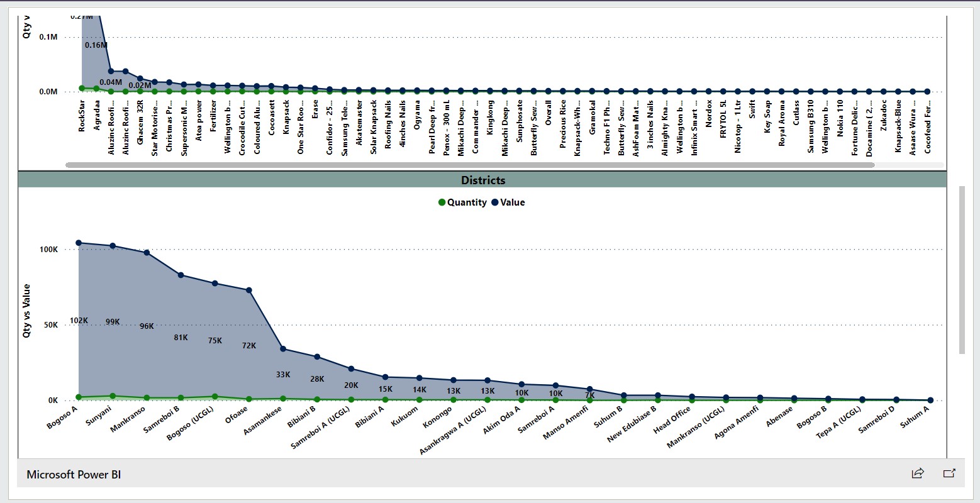Select the Value data point for Bogoso A
Viewport: 980px width, 503px height.
(x=79, y=243)
